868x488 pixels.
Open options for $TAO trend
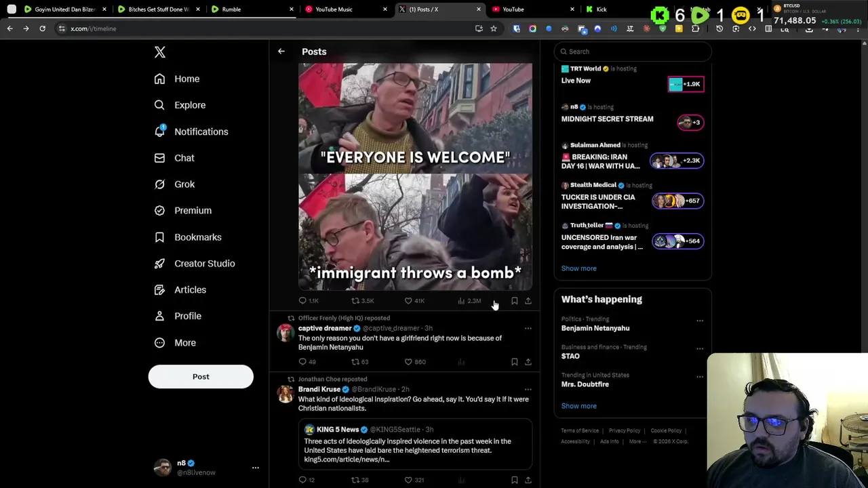pyautogui.click(x=700, y=349)
